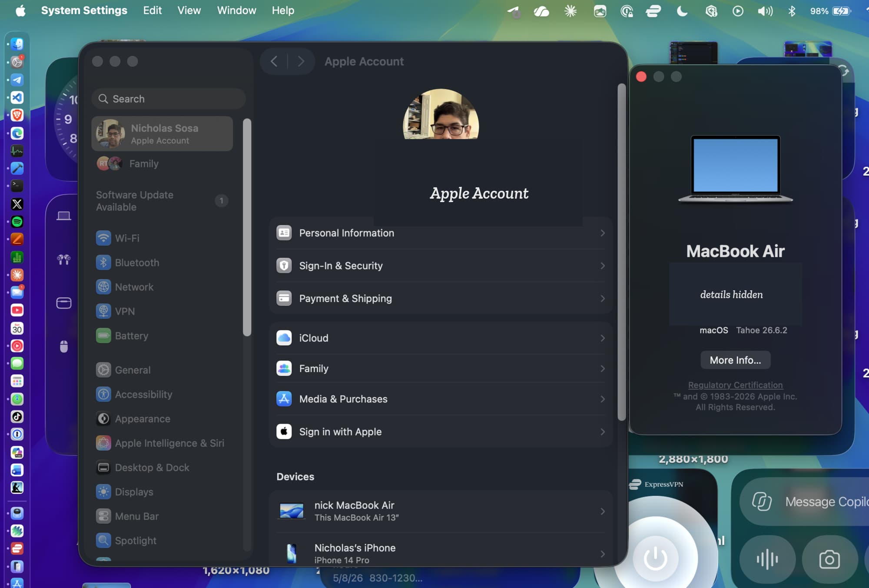Click the voice waveform icon in Copilot widget
869x588 pixels.
coord(767,559)
